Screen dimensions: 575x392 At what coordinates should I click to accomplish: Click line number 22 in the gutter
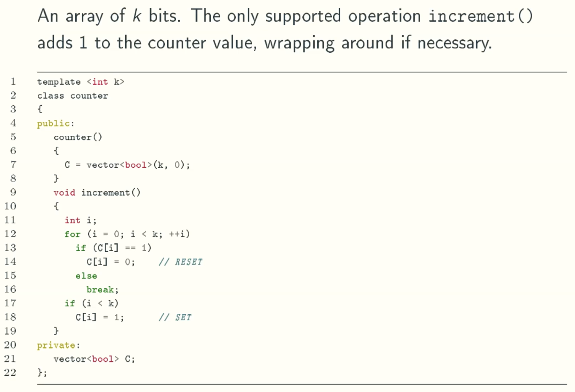coord(10,372)
